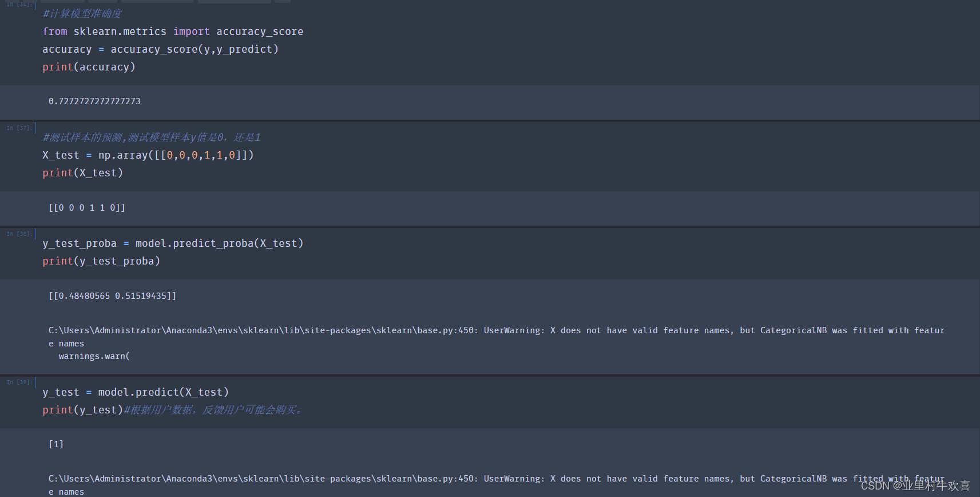
Task: Click the print(y_test_proba) code line
Action: [101, 261]
